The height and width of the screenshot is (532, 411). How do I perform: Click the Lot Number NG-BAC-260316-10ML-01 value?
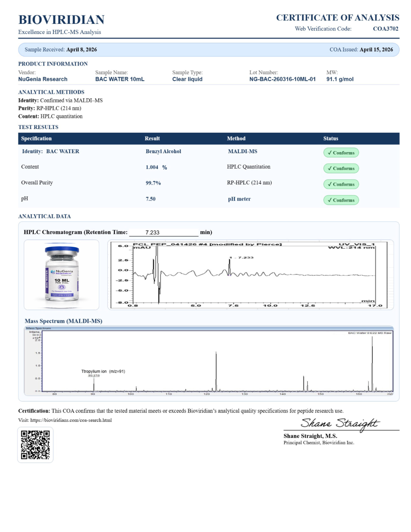(282, 79)
